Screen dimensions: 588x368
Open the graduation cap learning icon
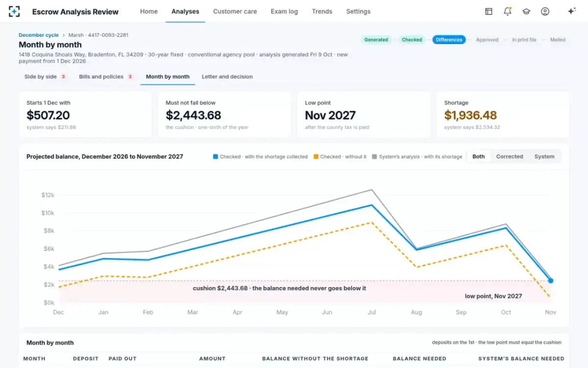coord(526,11)
